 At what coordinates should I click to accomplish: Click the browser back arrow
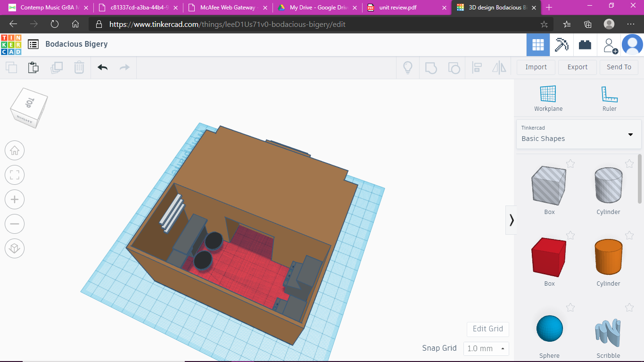coord(13,25)
